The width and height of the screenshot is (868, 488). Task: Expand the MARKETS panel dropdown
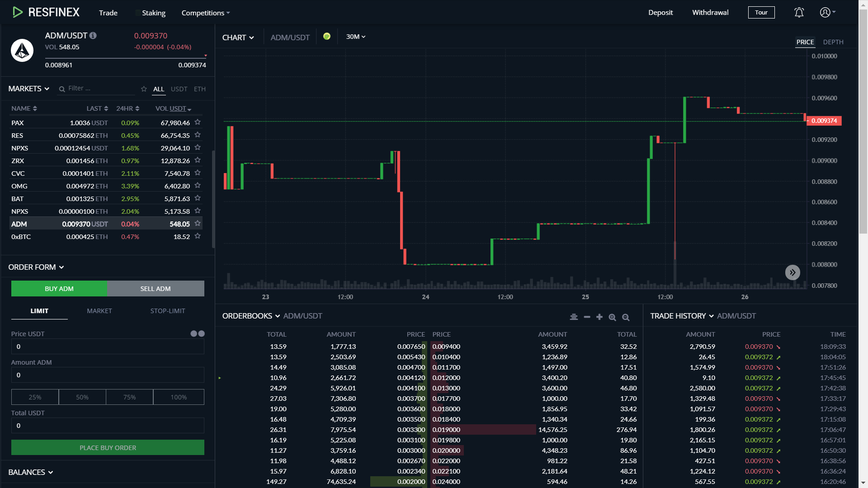point(29,89)
